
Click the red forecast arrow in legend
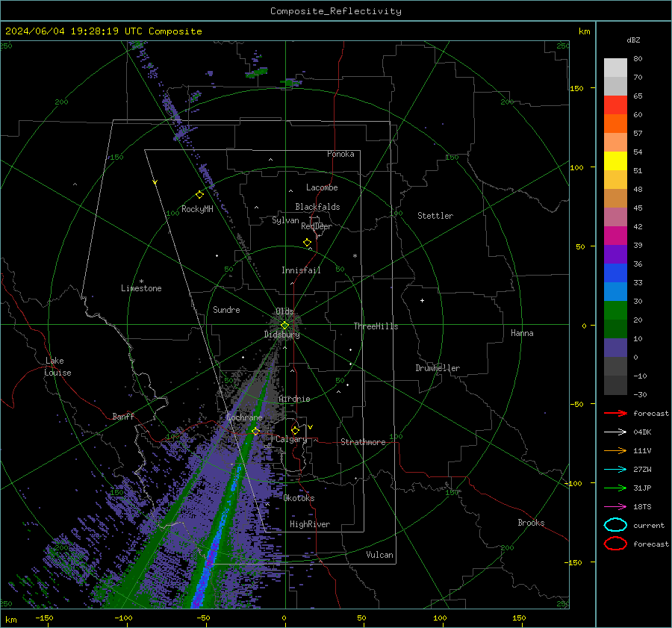(615, 413)
